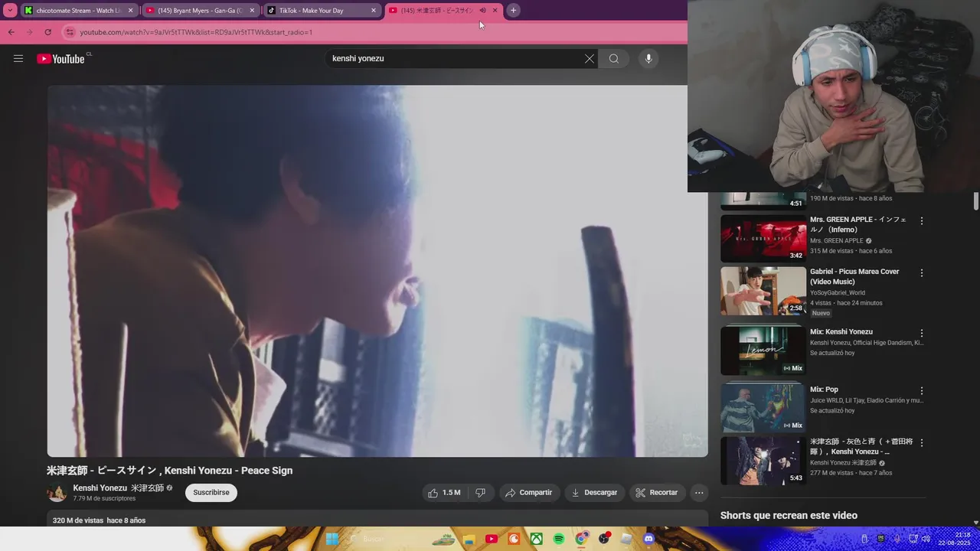980x551 pixels.
Task: Click the 'Shorts que recrean este video' heading
Action: point(789,516)
